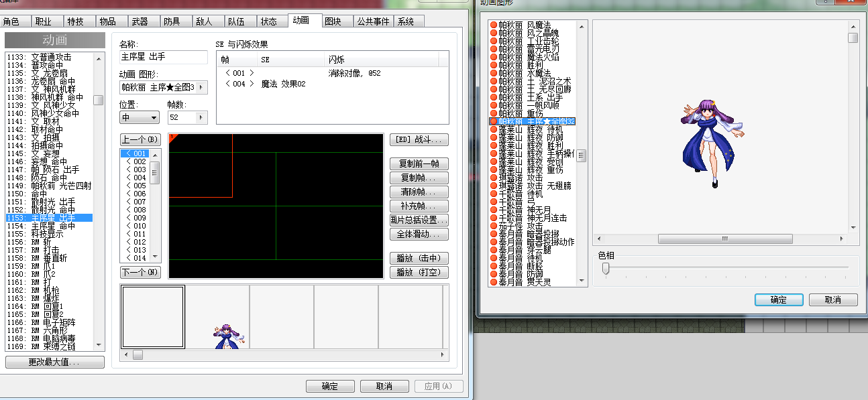The image size is (868, 400).
Task: Adjust the 色相 hue slider handle
Action: coord(606,268)
